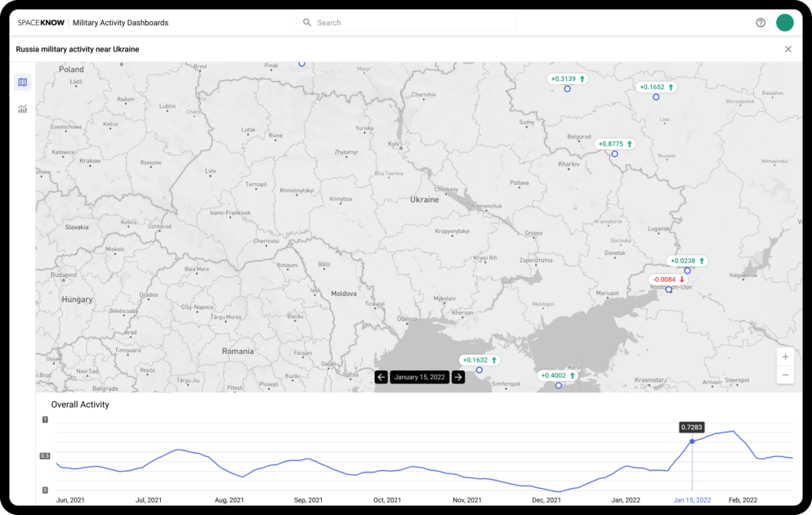Screen dimensions: 812x515
Task: Open the green user profile avatar
Action: (785, 22)
